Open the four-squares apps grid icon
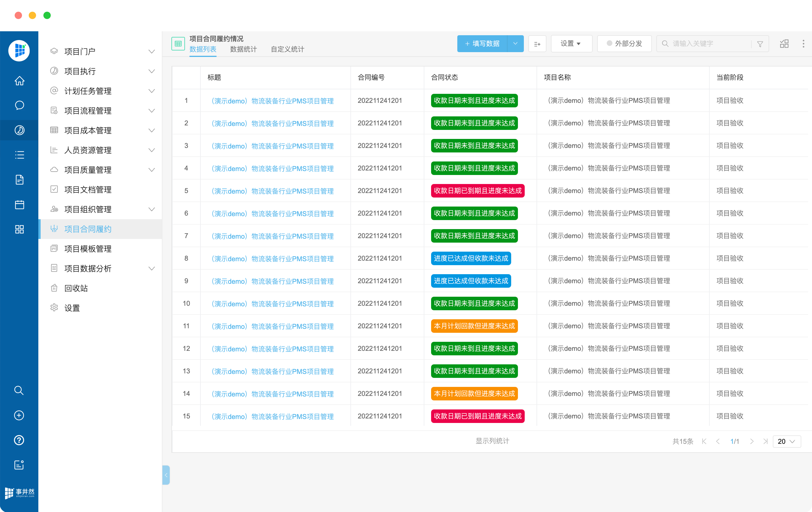Screen dimensions: 812x512 (19, 229)
